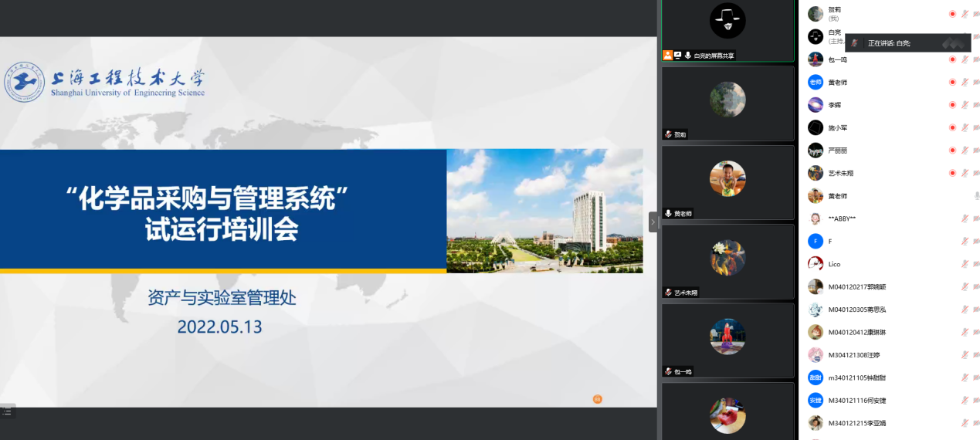
Task: Click participant name M340121116何安捷
Action: click(x=857, y=401)
